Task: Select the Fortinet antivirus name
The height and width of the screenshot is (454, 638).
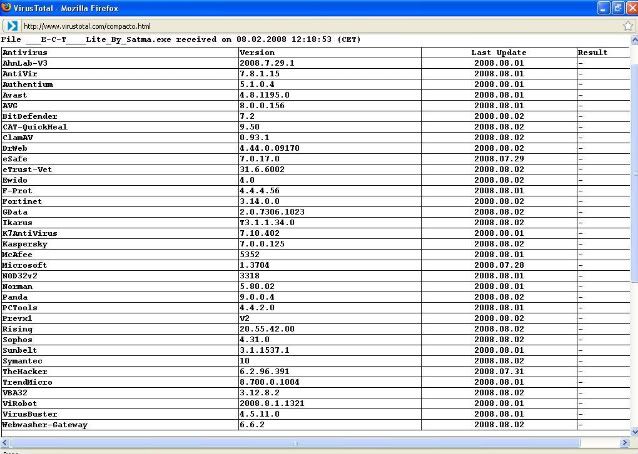Action: point(22,201)
